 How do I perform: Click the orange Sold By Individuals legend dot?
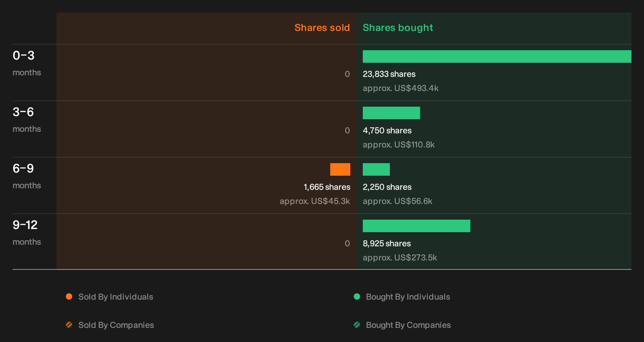[x=69, y=297]
